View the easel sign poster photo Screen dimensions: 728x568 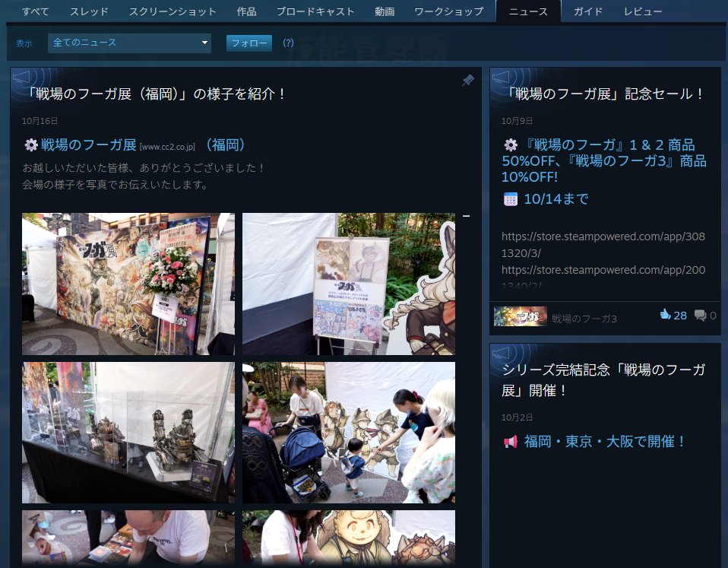(349, 284)
